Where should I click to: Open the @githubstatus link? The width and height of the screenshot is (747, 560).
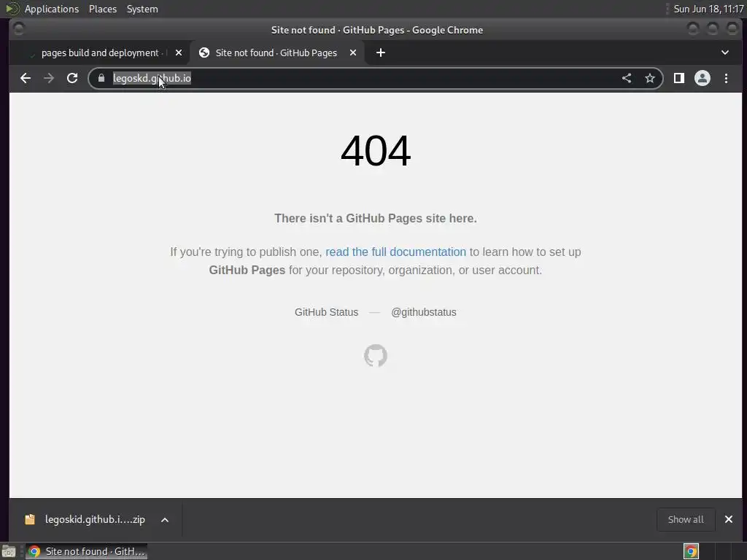[x=424, y=312]
